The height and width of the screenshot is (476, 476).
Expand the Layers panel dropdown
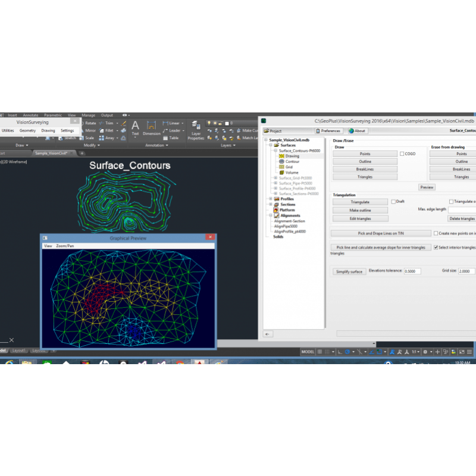228,145
